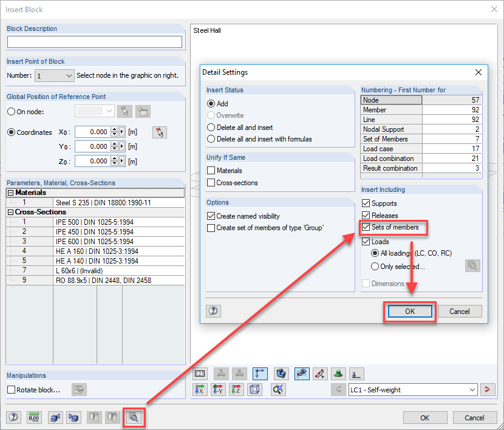
Task: Open the X0 coordinate arrow menu
Action: point(122,132)
